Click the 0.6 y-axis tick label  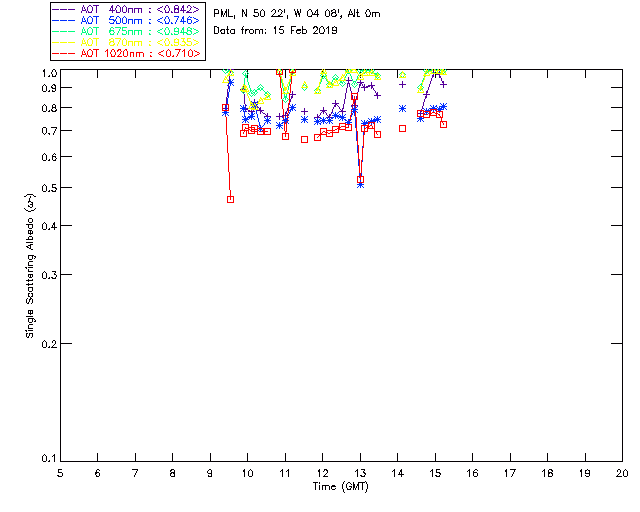click(49, 157)
